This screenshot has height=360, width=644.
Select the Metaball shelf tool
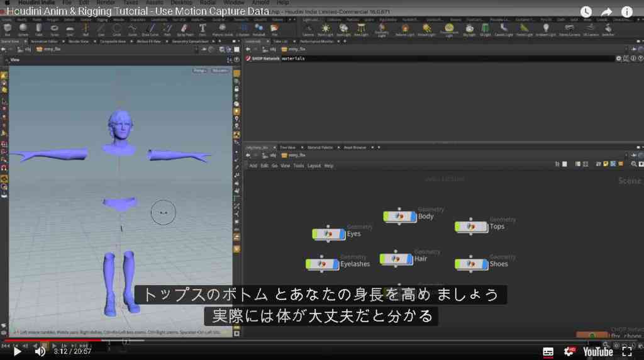click(258, 29)
